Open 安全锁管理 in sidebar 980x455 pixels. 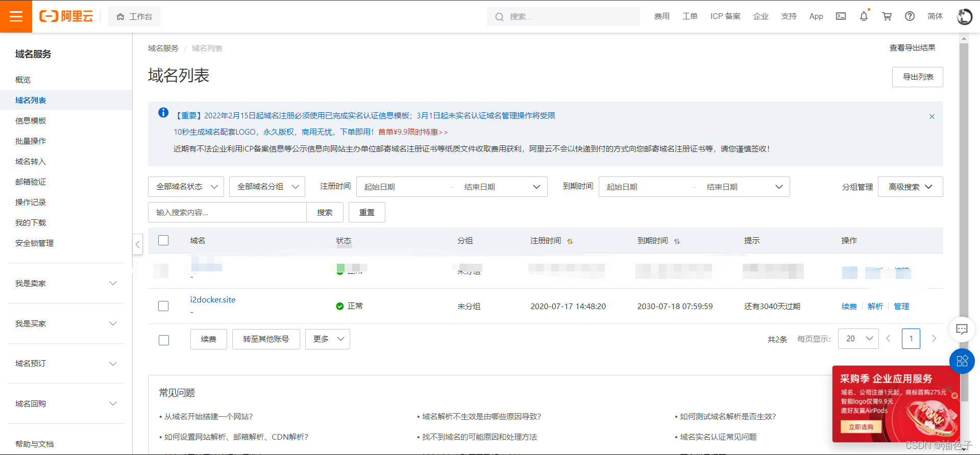(x=34, y=243)
